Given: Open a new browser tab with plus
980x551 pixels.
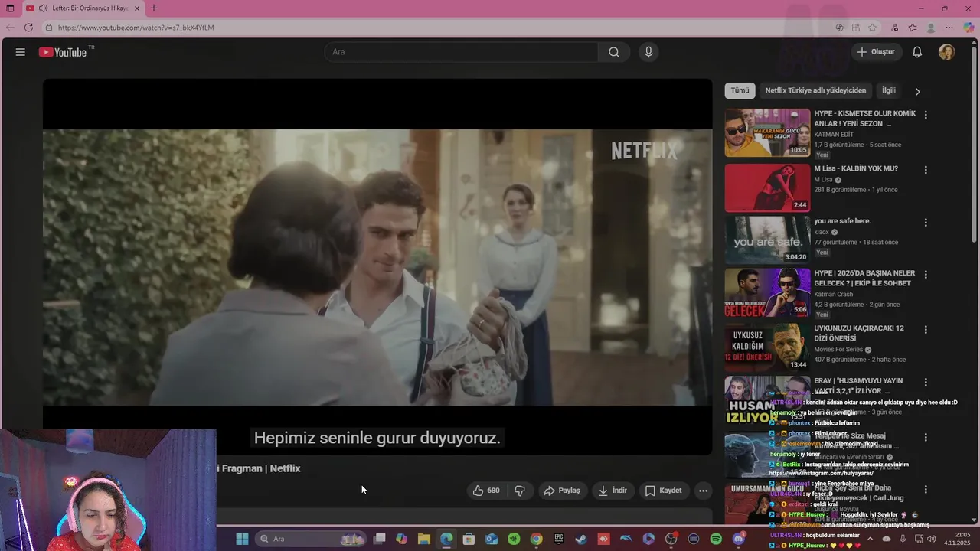Looking at the screenshot, I should [154, 8].
